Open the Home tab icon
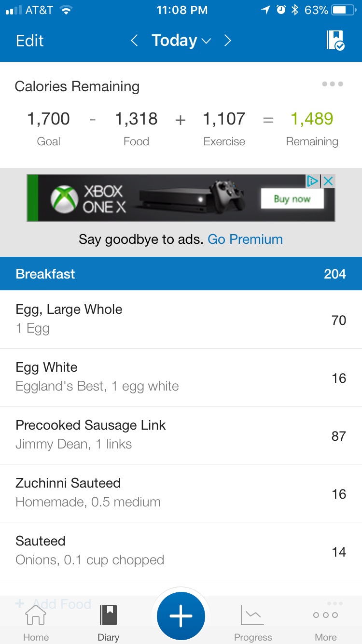The width and height of the screenshot is (362, 644). (36, 615)
